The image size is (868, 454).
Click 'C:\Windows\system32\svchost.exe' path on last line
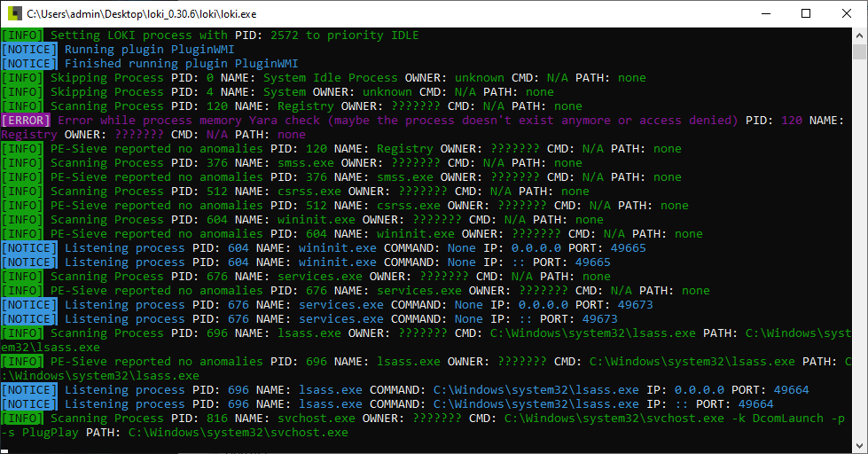(239, 433)
